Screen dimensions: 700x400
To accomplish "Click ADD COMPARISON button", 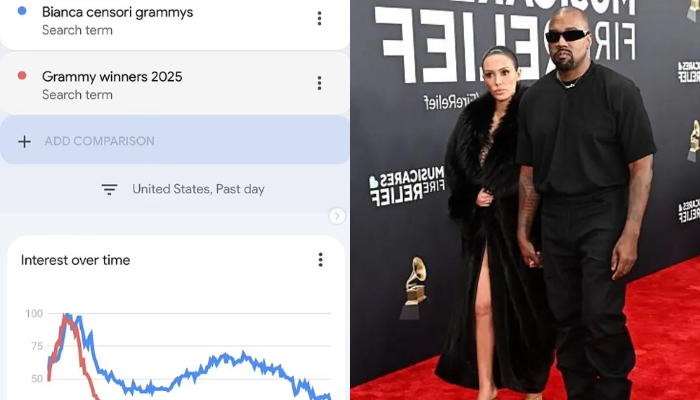I will [x=175, y=140].
